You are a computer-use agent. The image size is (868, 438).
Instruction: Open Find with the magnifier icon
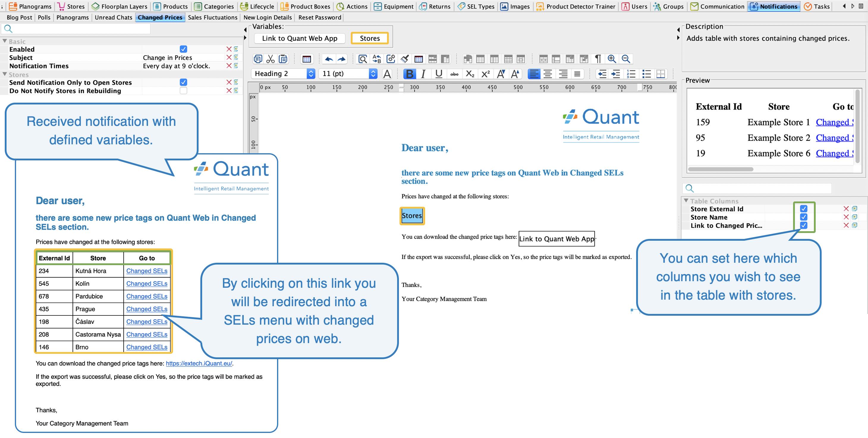[363, 59]
